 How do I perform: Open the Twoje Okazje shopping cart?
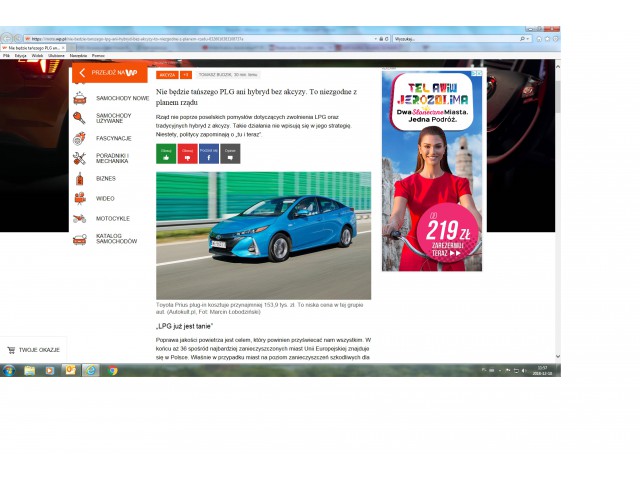click(x=12, y=350)
